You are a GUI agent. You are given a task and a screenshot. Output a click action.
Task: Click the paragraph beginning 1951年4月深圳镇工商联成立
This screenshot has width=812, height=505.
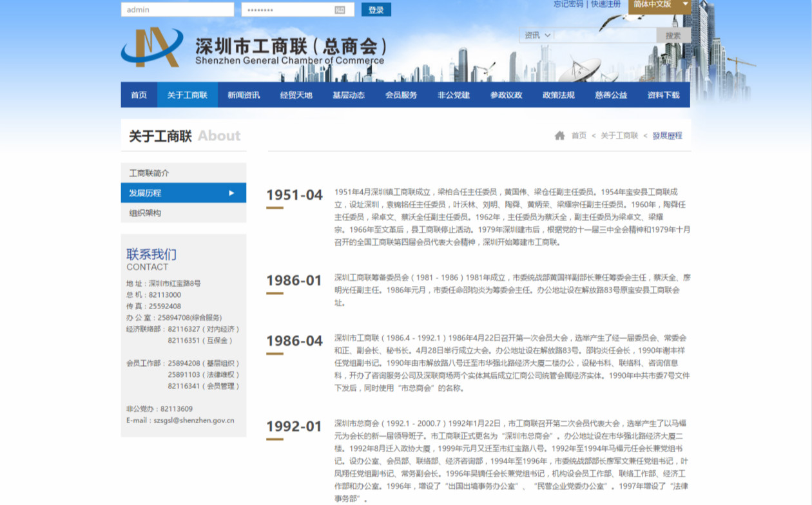point(512,217)
